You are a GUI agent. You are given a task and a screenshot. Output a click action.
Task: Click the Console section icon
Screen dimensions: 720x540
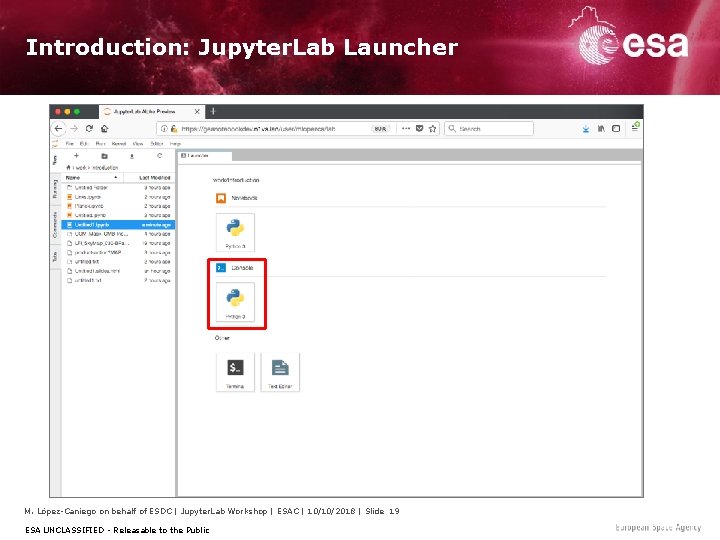[x=221, y=268]
